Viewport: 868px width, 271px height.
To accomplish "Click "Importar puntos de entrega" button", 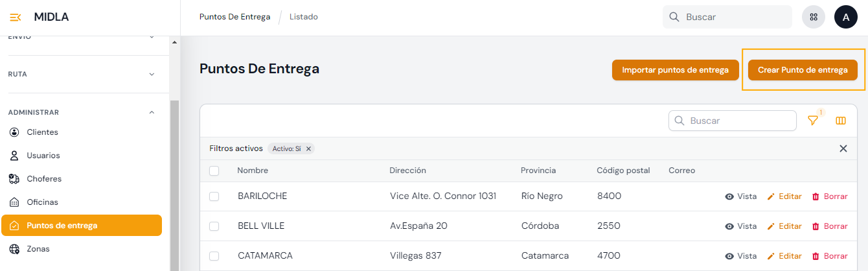I will tap(675, 70).
